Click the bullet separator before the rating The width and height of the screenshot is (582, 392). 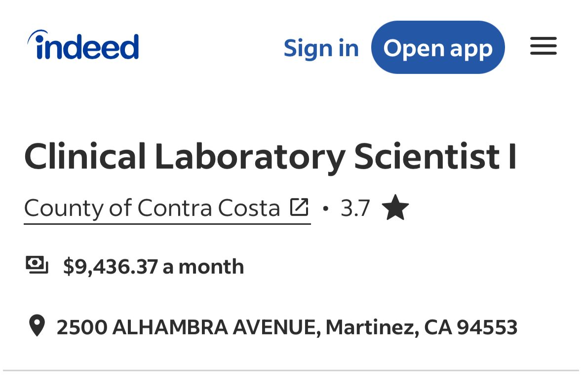[x=325, y=209]
